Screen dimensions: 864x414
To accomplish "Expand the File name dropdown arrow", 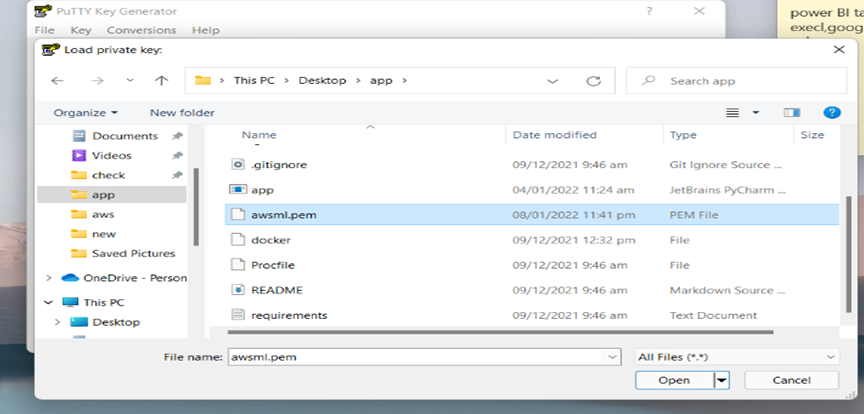I will tap(613, 357).
